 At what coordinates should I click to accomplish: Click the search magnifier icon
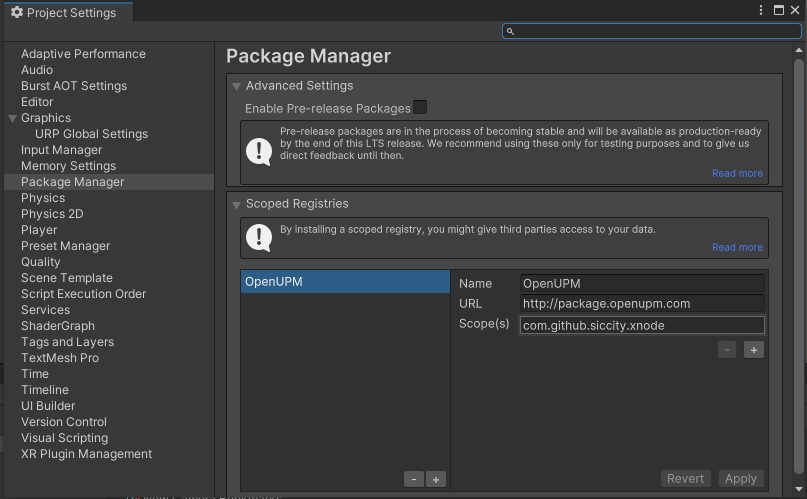tap(510, 32)
